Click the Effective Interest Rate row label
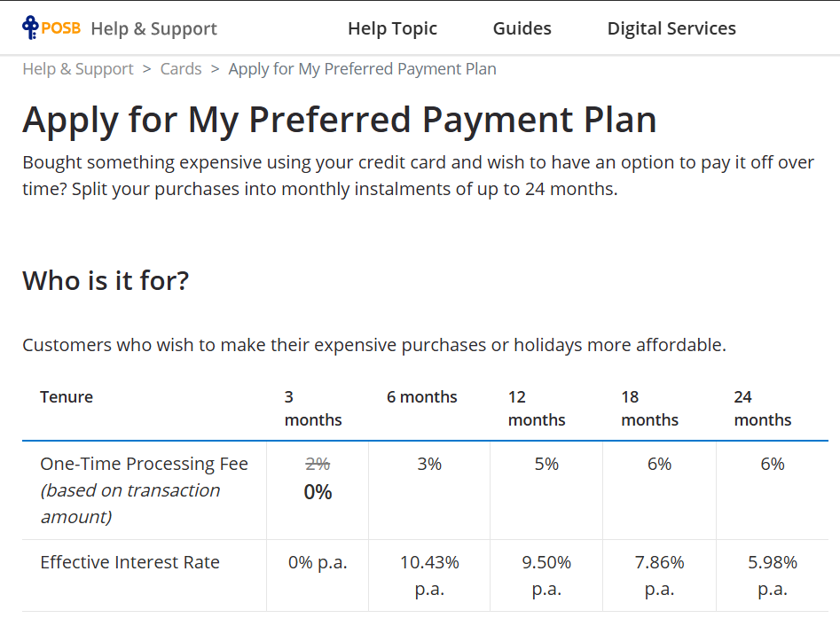 [x=130, y=562]
